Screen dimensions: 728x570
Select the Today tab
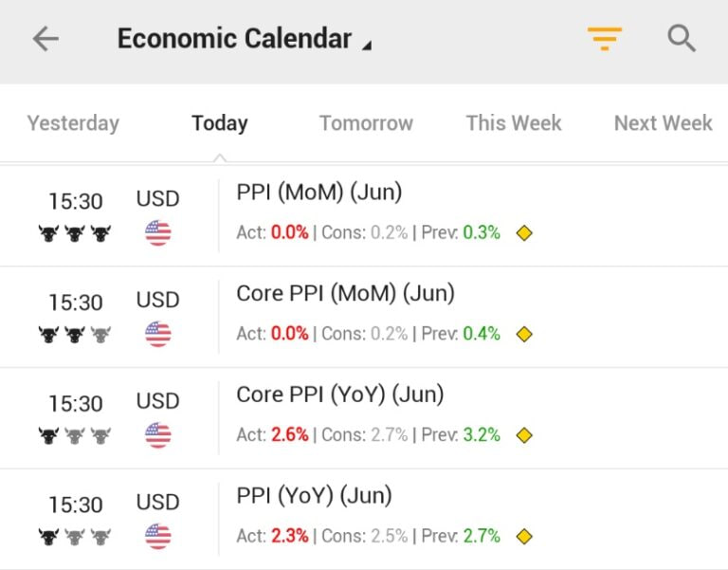pyautogui.click(x=219, y=123)
